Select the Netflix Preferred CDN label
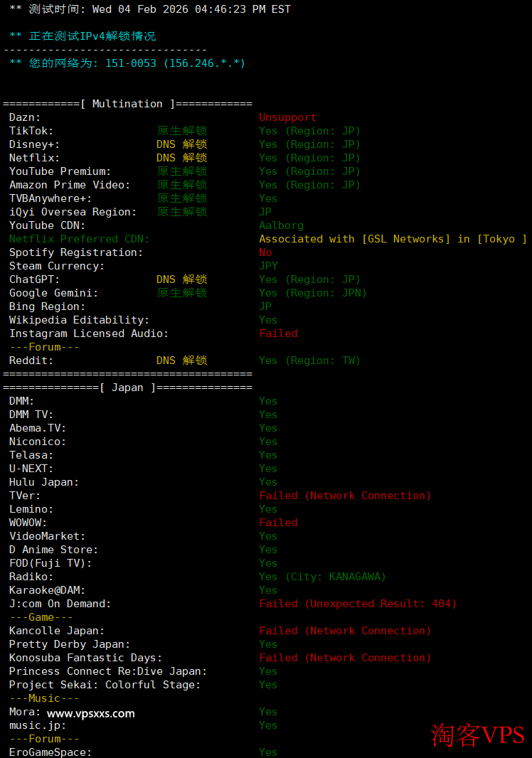The width and height of the screenshot is (532, 758). [x=79, y=239]
